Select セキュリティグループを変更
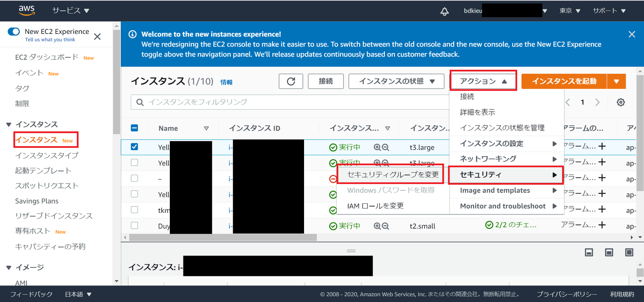 point(393,175)
